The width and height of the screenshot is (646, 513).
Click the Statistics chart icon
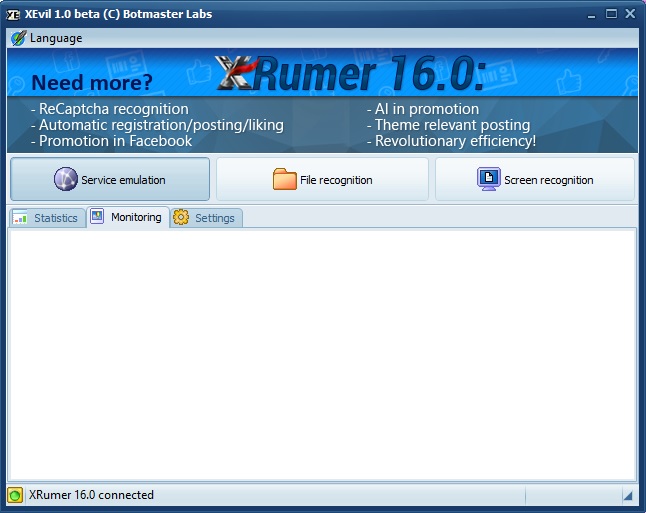(x=20, y=217)
